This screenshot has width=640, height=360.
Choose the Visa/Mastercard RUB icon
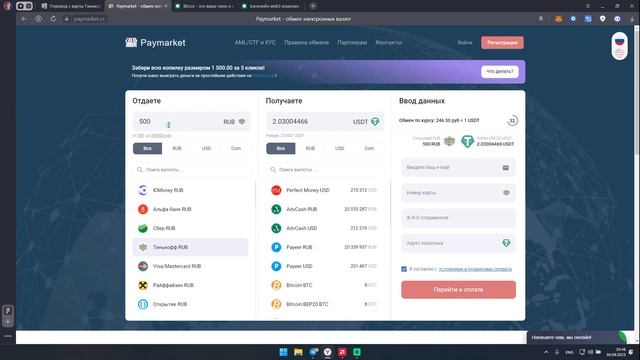(143, 266)
